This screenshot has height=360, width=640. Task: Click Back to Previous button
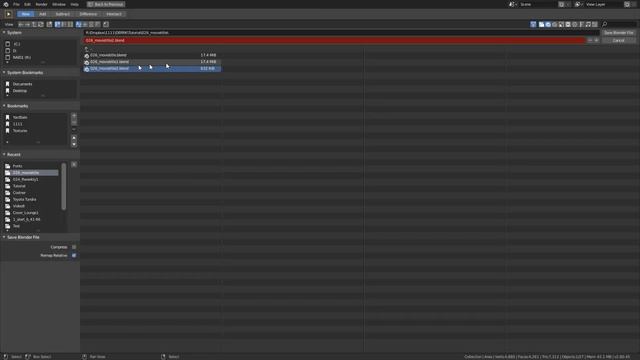click(106, 4)
